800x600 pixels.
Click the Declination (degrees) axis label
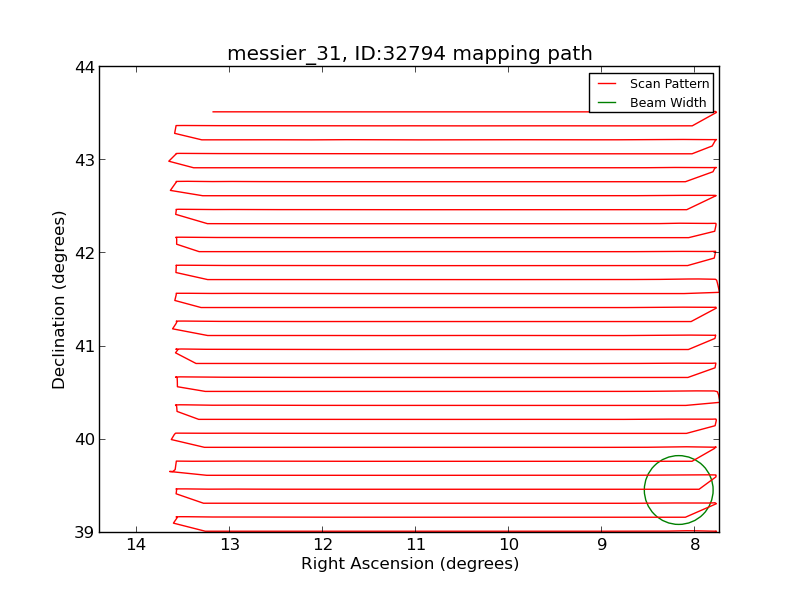click(x=60, y=299)
